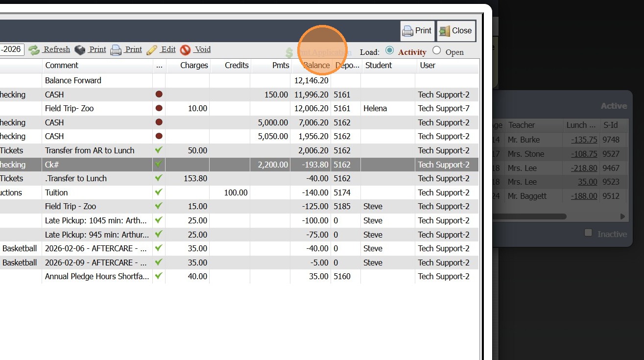Image resolution: width=644 pixels, height=360 pixels.
Task: Open -188.00 lunch balance link in background
Action: (584, 196)
